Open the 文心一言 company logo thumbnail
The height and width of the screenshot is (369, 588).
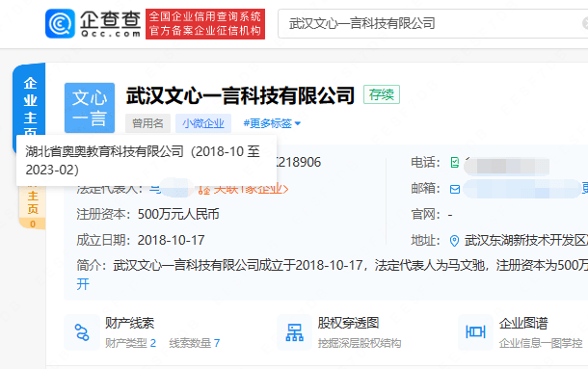[90, 108]
